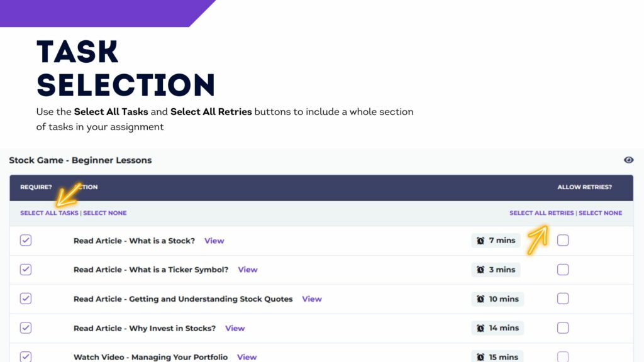Uncheck require for Getting and Understanding Stock Quotes
Image resolution: width=644 pixels, height=362 pixels.
tap(25, 299)
